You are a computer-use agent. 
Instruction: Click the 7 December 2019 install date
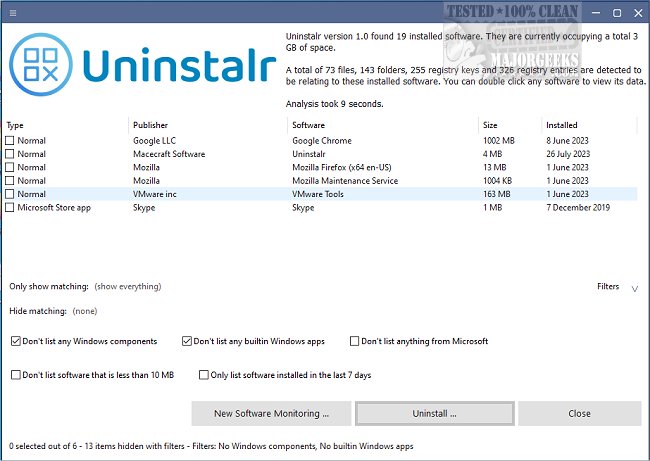coord(578,207)
